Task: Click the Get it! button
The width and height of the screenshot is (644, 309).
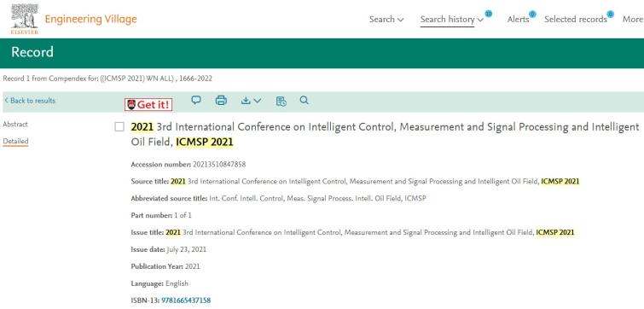Action: (x=148, y=105)
